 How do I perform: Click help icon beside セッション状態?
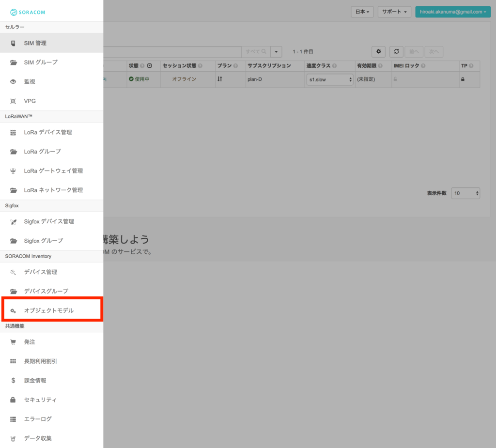point(200,66)
